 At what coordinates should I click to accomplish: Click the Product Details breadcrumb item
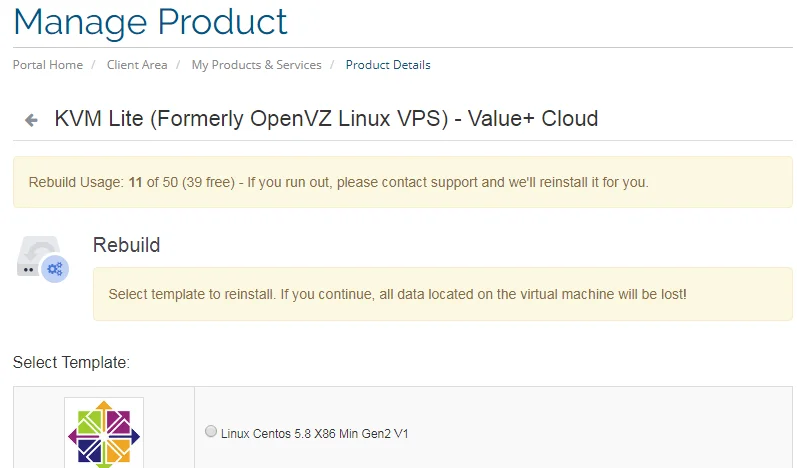(388, 65)
